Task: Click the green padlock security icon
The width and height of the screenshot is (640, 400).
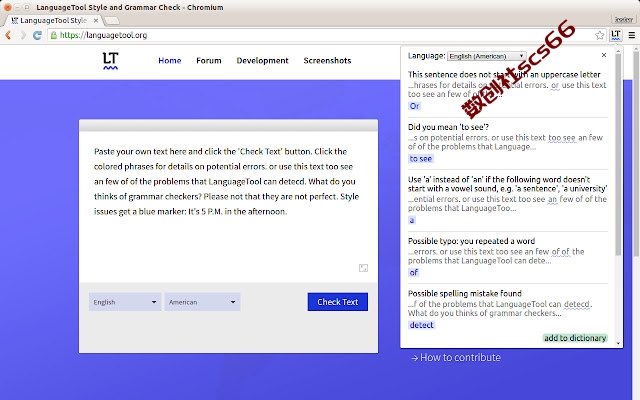Action: click(x=53, y=36)
